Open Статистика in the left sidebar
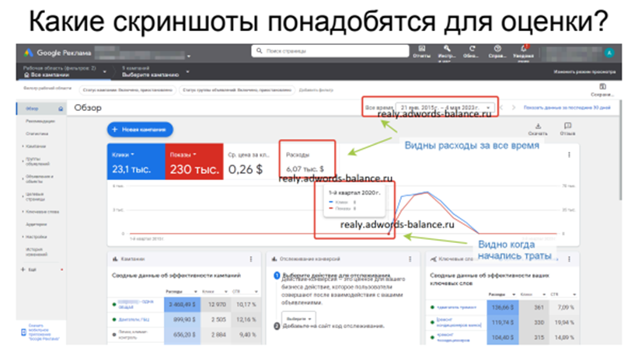Screen dimensions: 638x364 pyautogui.click(x=37, y=133)
